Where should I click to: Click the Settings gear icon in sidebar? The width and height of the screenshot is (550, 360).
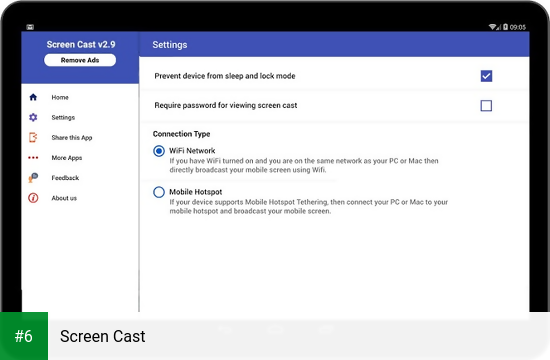click(x=33, y=117)
